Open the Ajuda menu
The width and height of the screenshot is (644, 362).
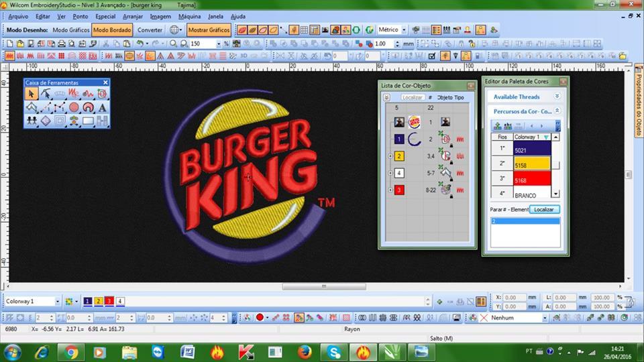(237, 16)
